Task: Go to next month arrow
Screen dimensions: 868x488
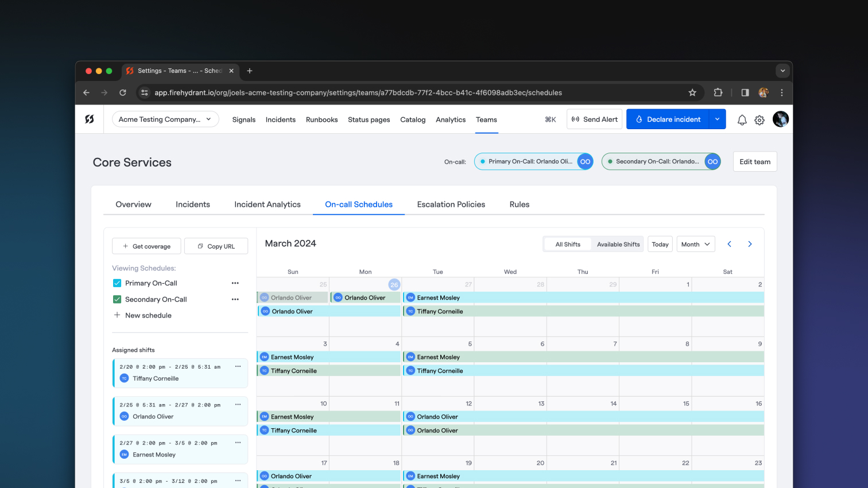Action: pos(750,244)
